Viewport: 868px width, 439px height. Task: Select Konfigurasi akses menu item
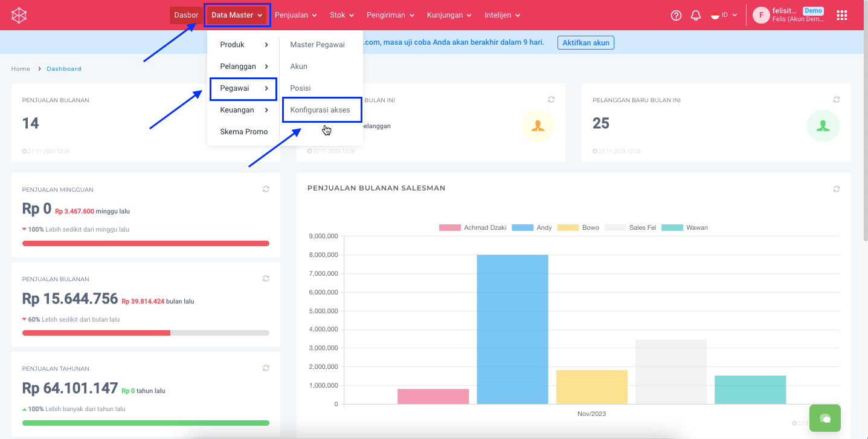pos(320,110)
